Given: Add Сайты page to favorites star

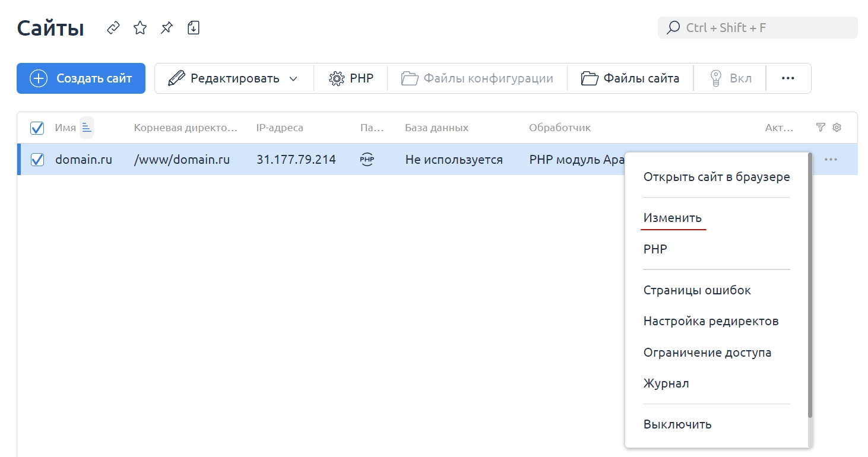Looking at the screenshot, I should tap(140, 28).
